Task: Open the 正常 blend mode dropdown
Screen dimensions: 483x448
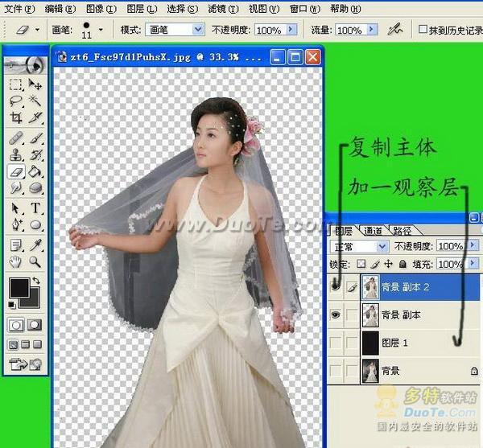Action: click(x=382, y=246)
